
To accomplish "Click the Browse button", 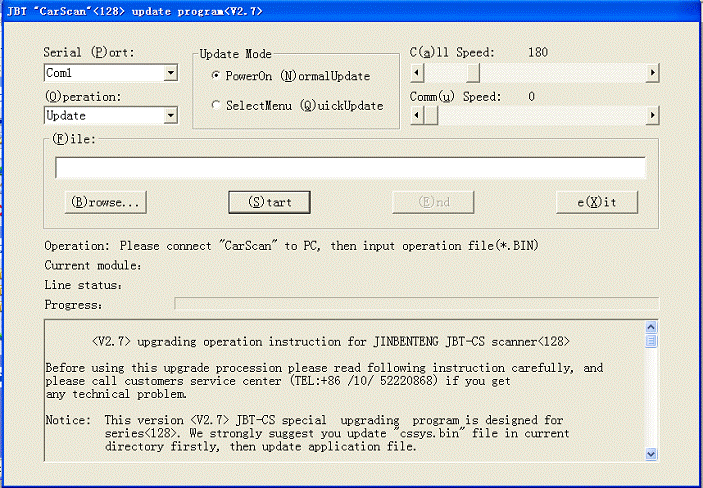I will click(105, 202).
